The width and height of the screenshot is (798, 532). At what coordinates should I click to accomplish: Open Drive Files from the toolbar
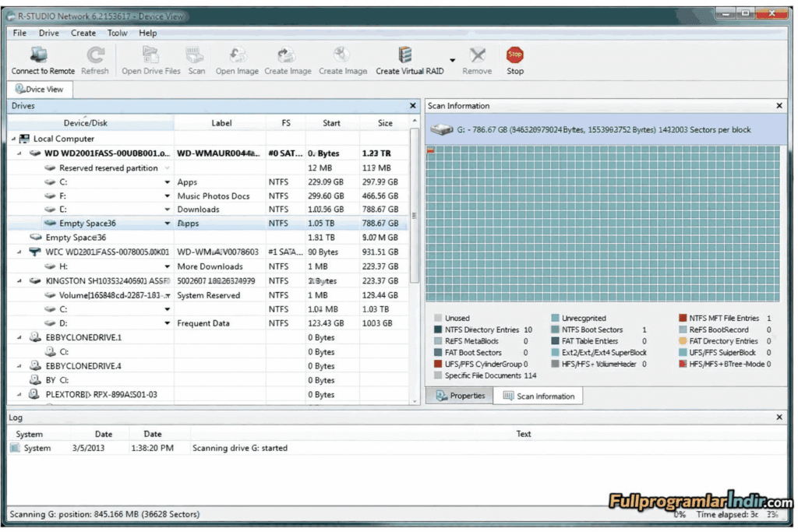tap(150, 56)
